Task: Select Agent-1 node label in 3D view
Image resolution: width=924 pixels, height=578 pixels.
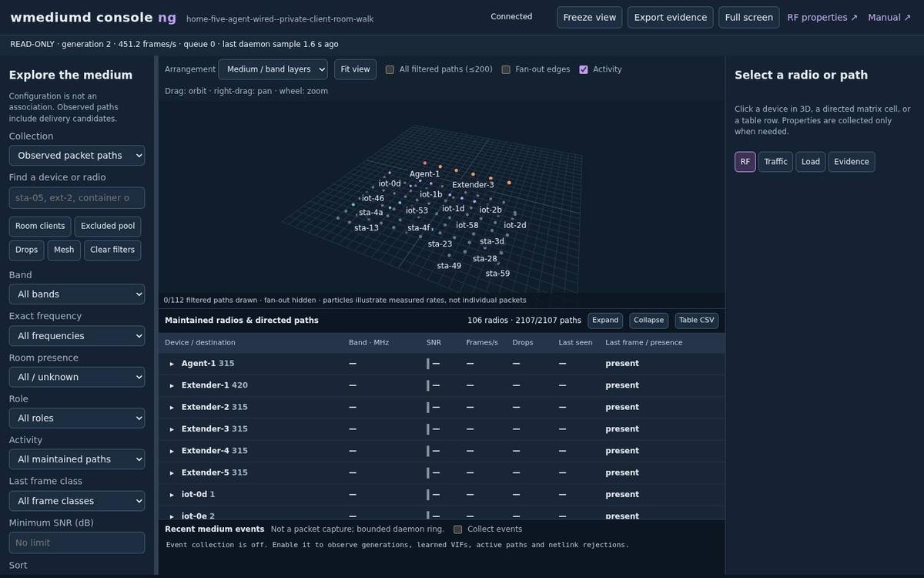Action: click(424, 174)
